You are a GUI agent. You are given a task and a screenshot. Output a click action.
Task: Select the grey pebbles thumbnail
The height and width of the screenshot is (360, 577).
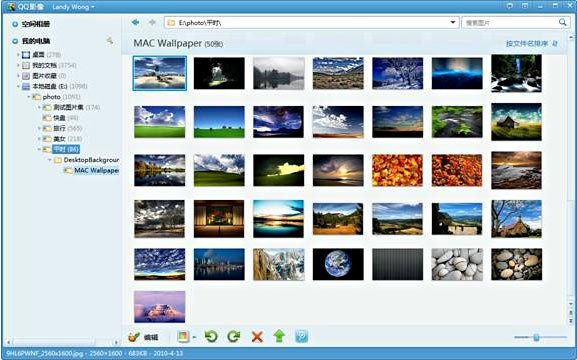coord(457,264)
